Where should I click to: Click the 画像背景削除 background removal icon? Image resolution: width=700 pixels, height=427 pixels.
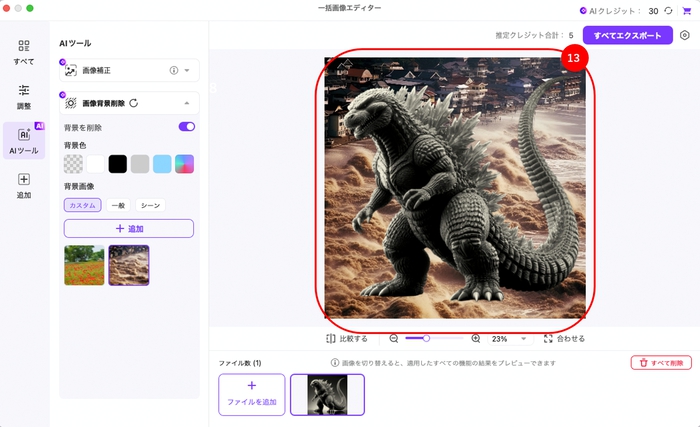pyautogui.click(x=71, y=103)
